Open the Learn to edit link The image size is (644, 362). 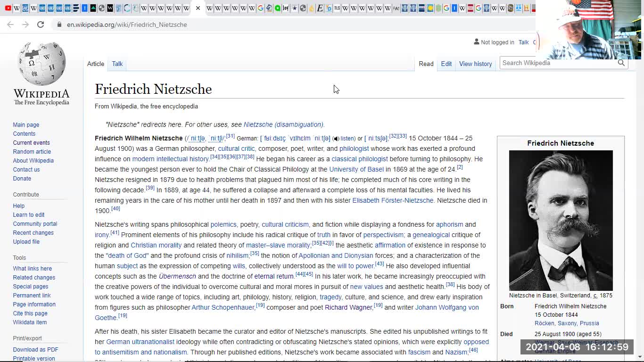click(29, 215)
